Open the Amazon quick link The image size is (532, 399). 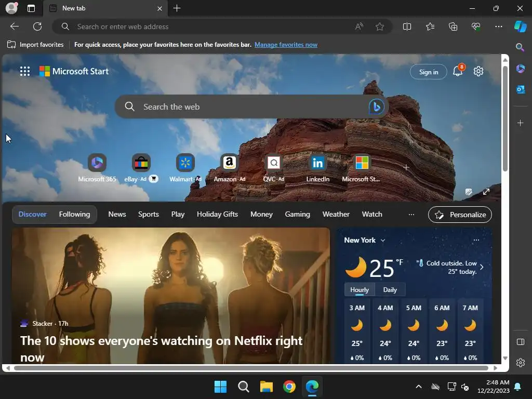pos(229,168)
